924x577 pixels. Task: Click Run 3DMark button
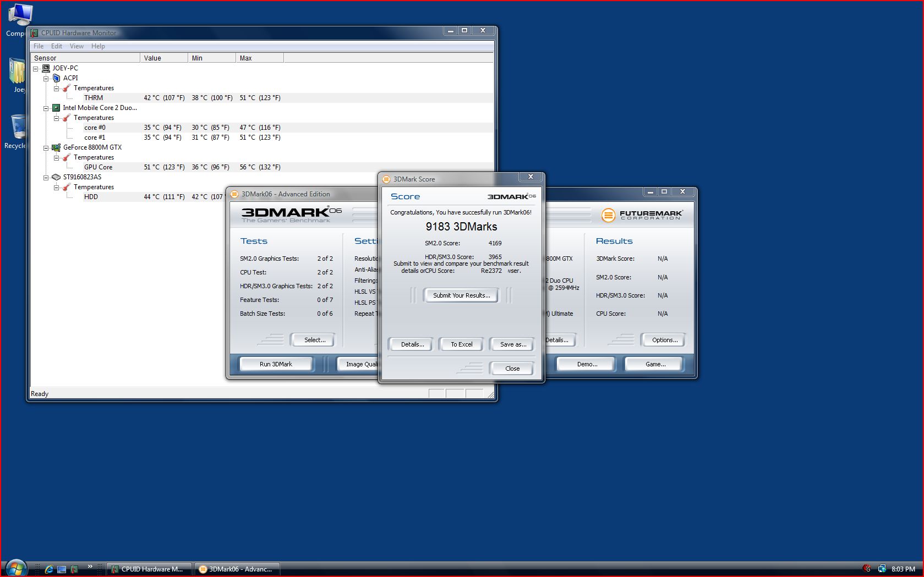tap(276, 364)
